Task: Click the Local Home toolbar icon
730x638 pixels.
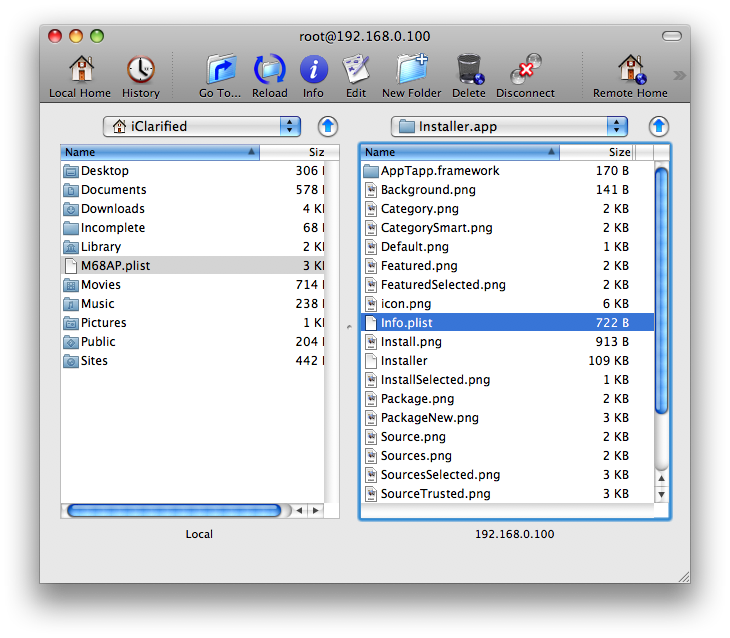Action: tap(80, 71)
